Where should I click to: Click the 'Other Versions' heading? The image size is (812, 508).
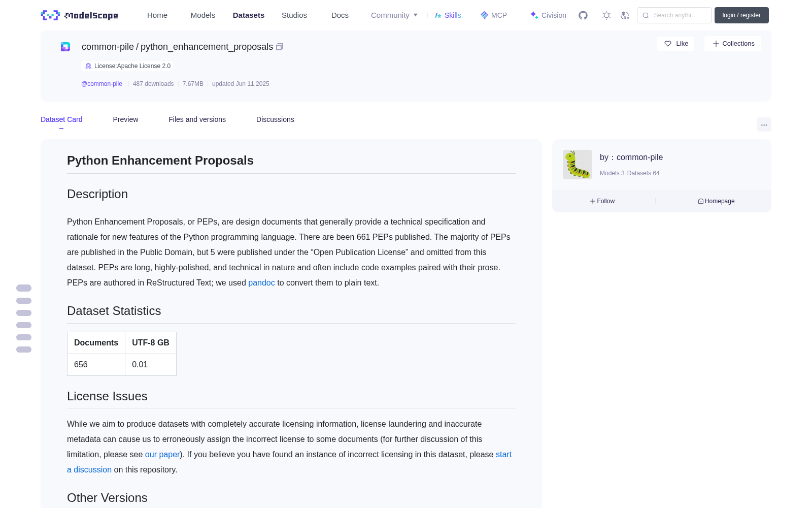click(107, 498)
